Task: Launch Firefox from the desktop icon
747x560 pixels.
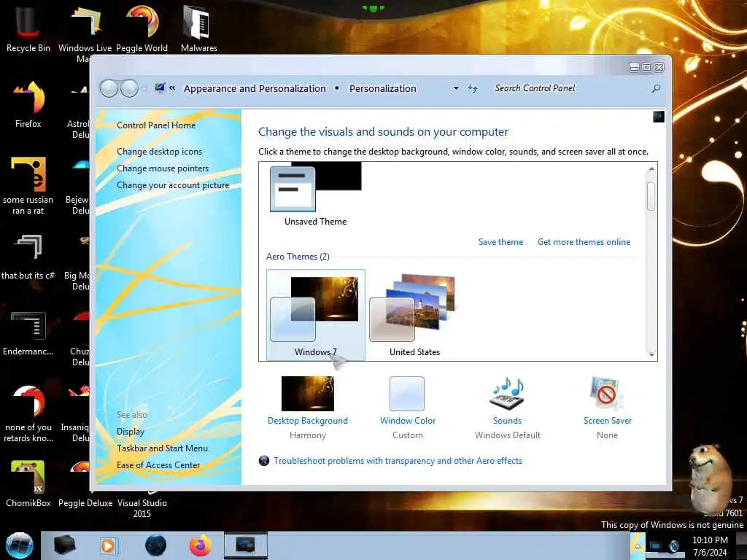Action: pyautogui.click(x=28, y=105)
